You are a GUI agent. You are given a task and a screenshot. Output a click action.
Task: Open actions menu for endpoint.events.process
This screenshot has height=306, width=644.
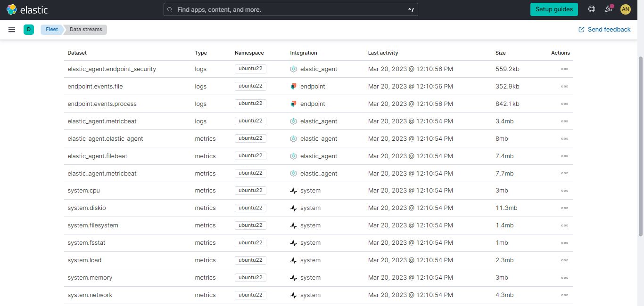(565, 104)
